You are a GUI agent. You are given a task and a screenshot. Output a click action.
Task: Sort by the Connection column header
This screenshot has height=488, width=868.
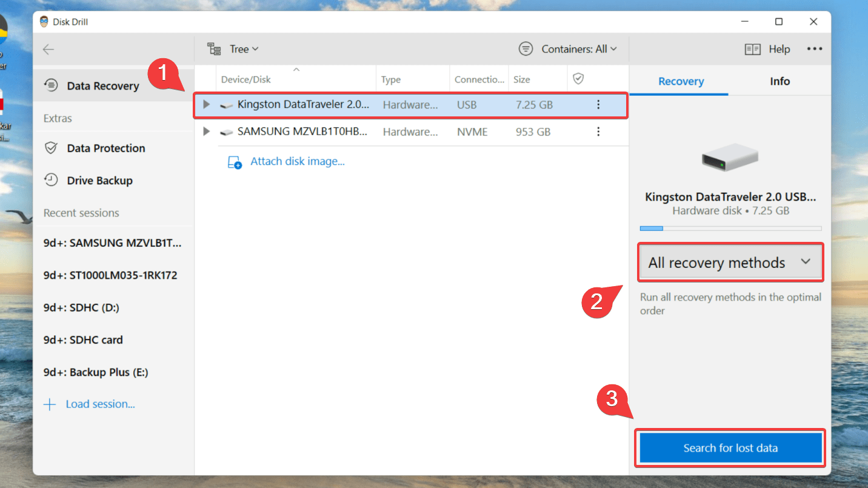tap(479, 79)
